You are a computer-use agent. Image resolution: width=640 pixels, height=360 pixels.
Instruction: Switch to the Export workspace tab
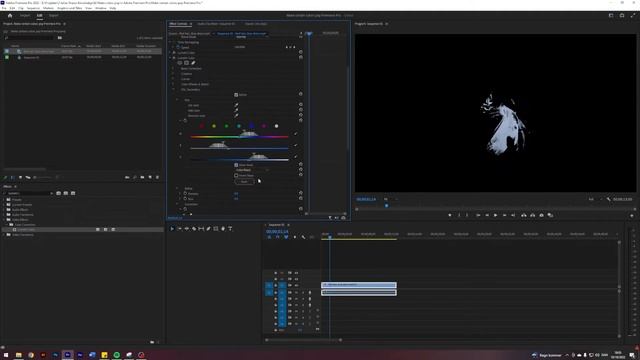[x=53, y=16]
